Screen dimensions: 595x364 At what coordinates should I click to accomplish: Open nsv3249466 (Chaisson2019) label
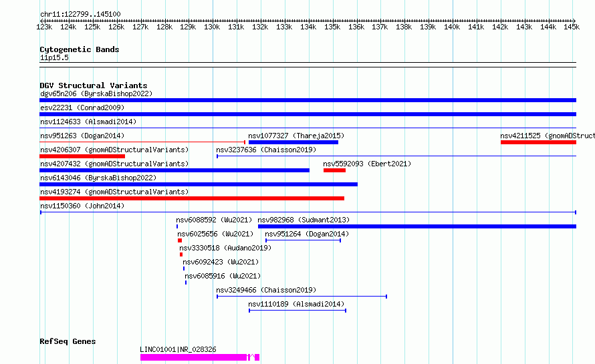[266, 290]
